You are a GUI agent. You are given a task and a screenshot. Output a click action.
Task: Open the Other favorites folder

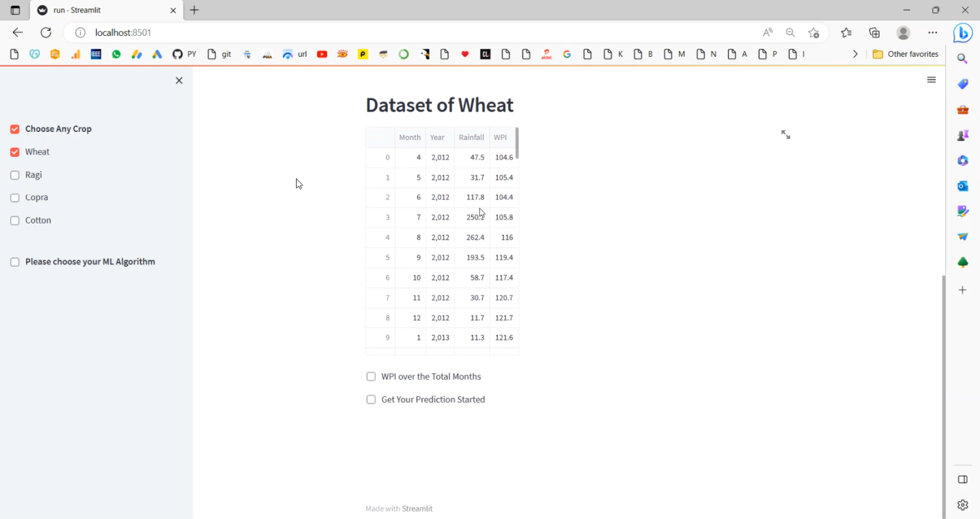(x=906, y=54)
